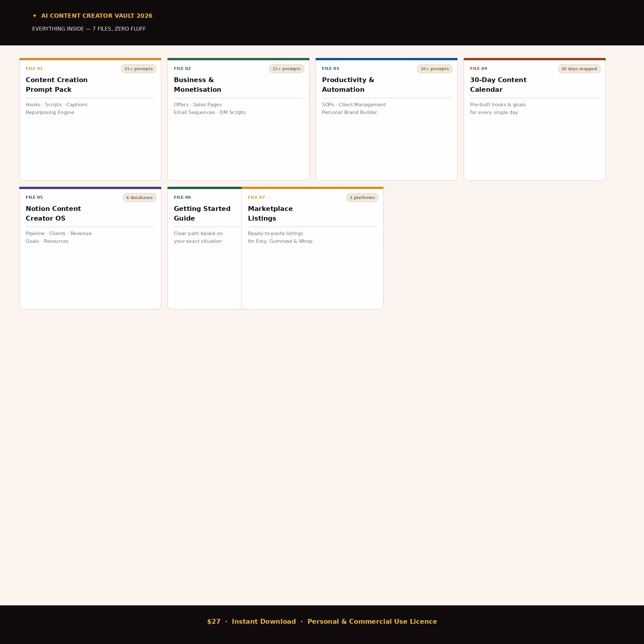Click the 'FILE 07' label

click(256, 197)
